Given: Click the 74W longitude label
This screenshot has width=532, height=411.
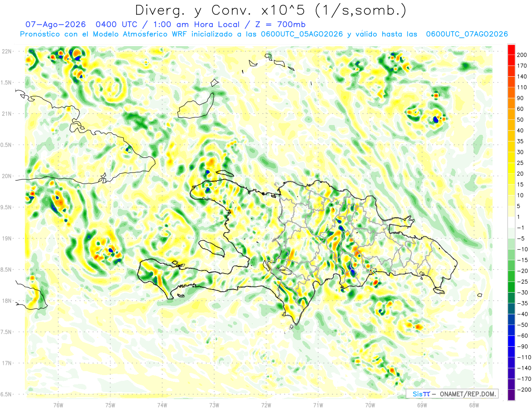Looking at the screenshot, I should click(162, 405).
